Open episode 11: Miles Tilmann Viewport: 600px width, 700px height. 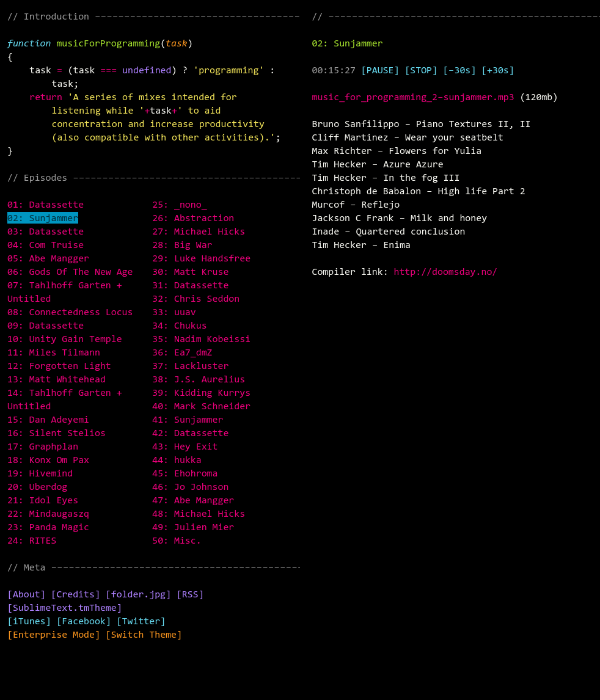(54, 352)
